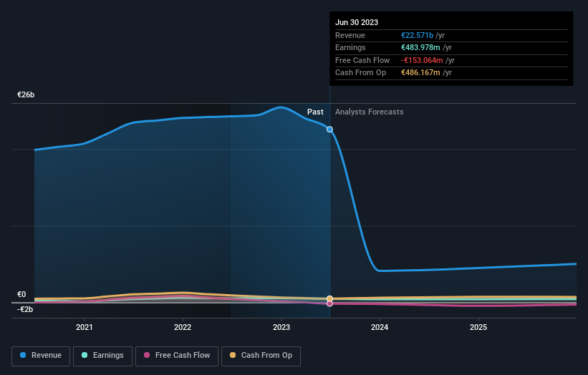Click the €22.571b revenue value
The width and height of the screenshot is (588, 375).
tap(417, 35)
